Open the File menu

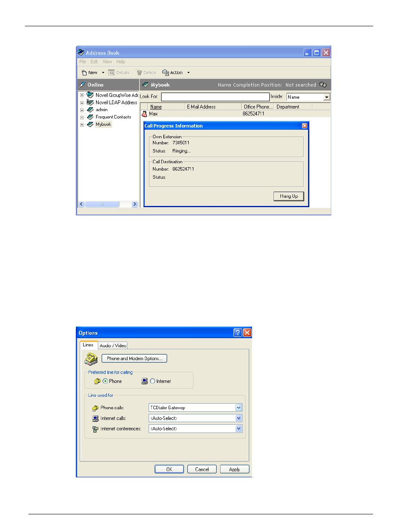pyautogui.click(x=83, y=62)
